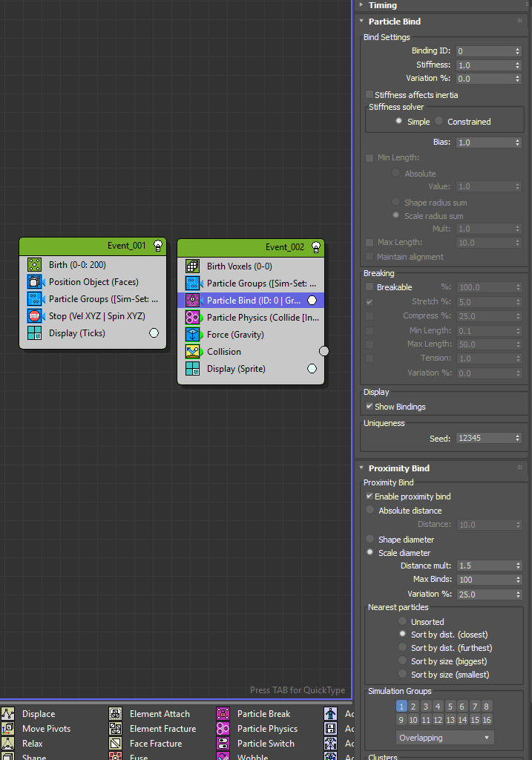Select the Birth Voxels operator icon
Viewport: 532px width, 760px height.
coord(193,266)
